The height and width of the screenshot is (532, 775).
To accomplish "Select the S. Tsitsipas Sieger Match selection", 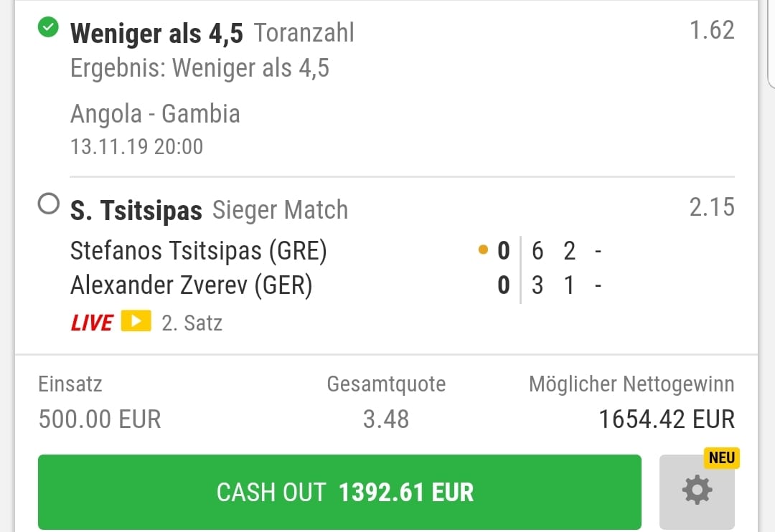I will tap(209, 210).
